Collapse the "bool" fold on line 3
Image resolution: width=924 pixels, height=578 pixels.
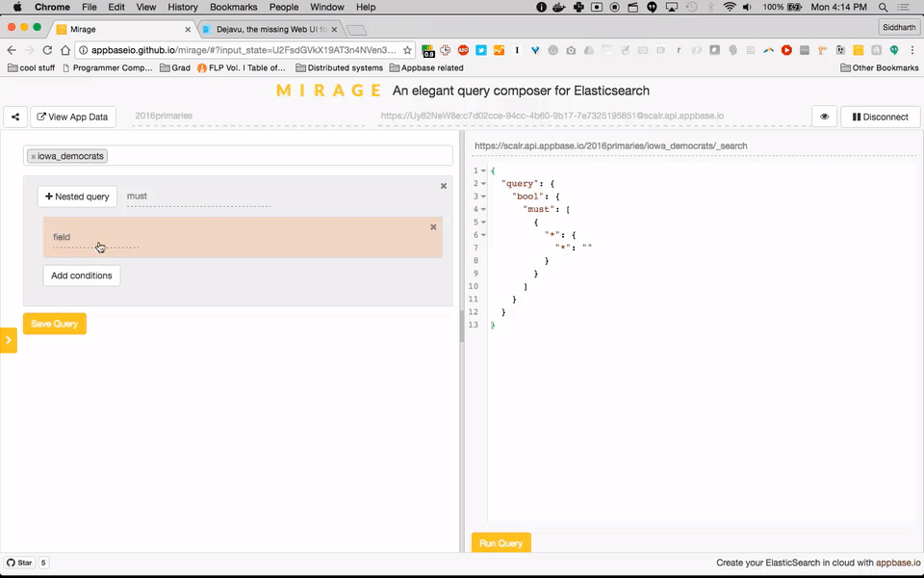click(483, 197)
